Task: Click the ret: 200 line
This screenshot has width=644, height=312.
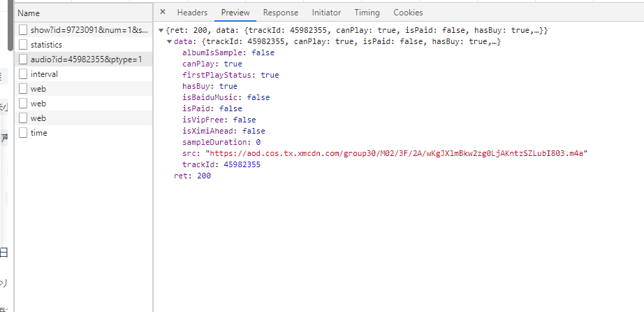Action: coord(192,176)
